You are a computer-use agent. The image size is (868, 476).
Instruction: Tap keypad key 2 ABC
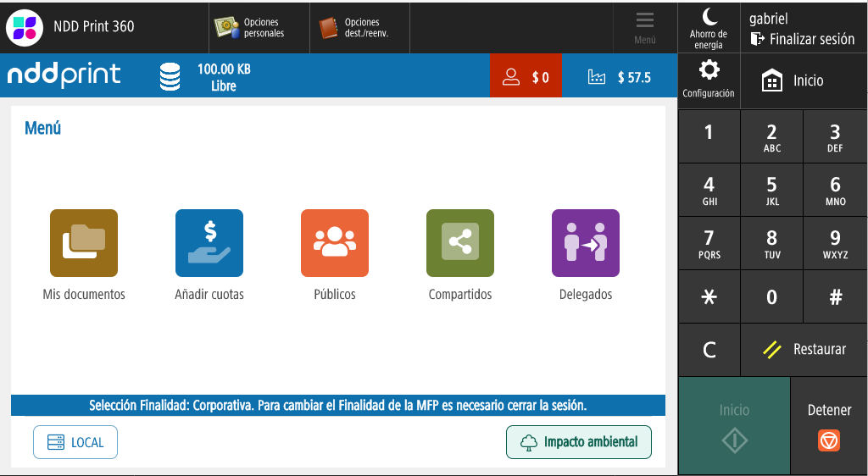pos(771,136)
